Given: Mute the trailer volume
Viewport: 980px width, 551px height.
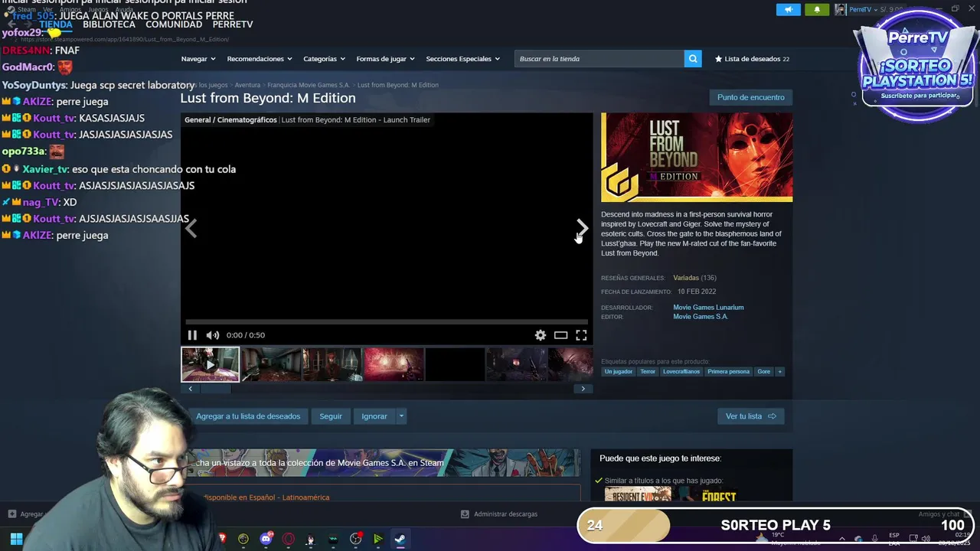Looking at the screenshot, I should (213, 335).
